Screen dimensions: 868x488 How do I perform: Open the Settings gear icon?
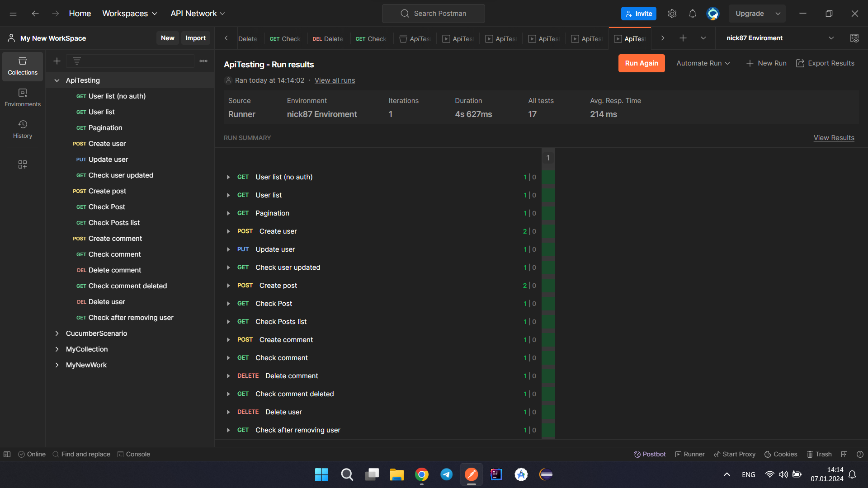coord(672,14)
